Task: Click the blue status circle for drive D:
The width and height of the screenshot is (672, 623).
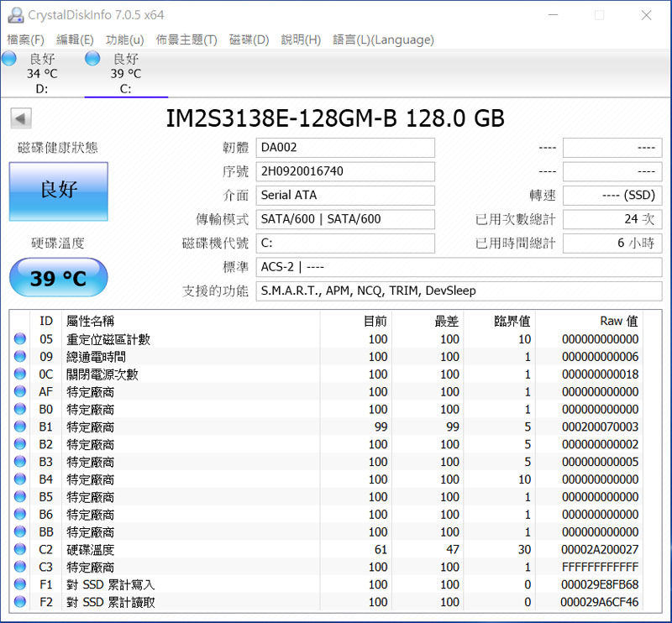Action: pyautogui.click(x=9, y=58)
